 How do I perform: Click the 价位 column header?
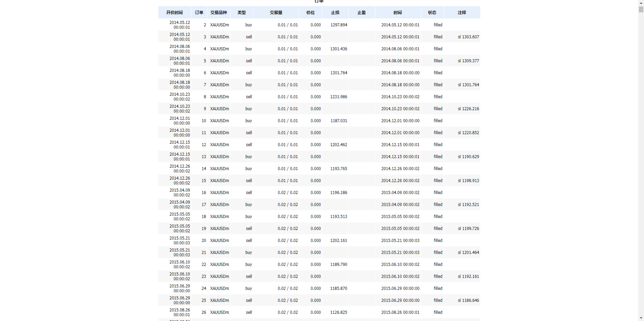coord(311,12)
